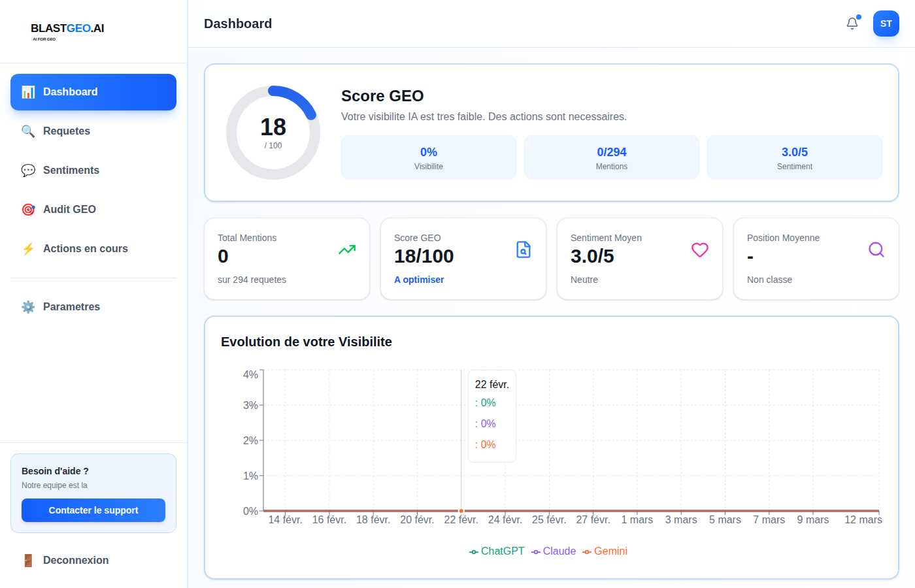Click the green trend arrow in Total Mentions
Viewport: 915px width, 588px height.
coord(347,250)
